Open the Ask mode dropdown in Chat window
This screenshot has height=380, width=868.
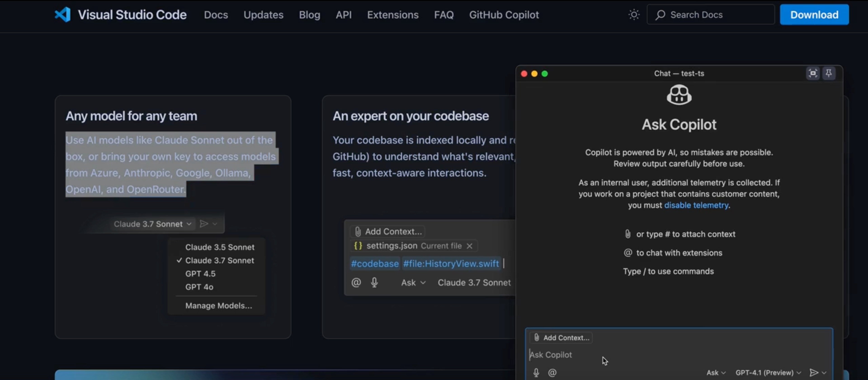click(x=716, y=373)
